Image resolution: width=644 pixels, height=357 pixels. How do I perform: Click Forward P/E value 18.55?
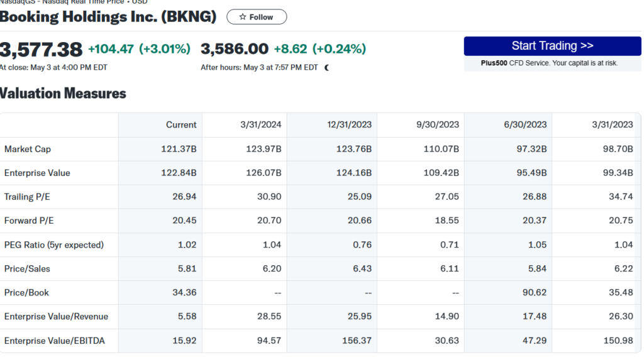447,221
